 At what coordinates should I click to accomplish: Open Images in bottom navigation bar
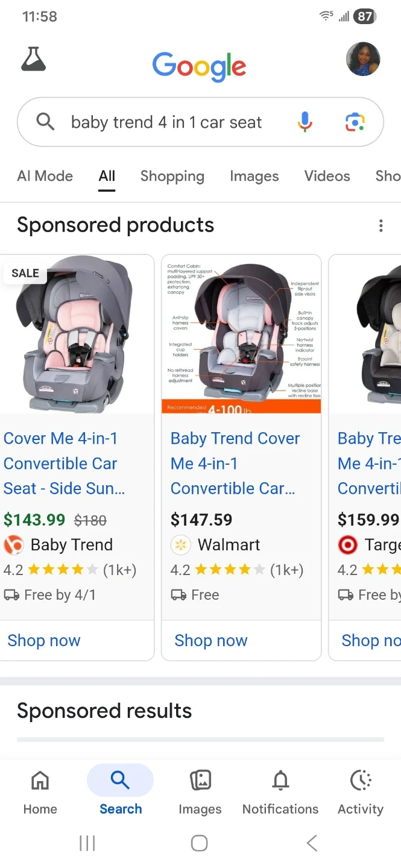pyautogui.click(x=200, y=791)
